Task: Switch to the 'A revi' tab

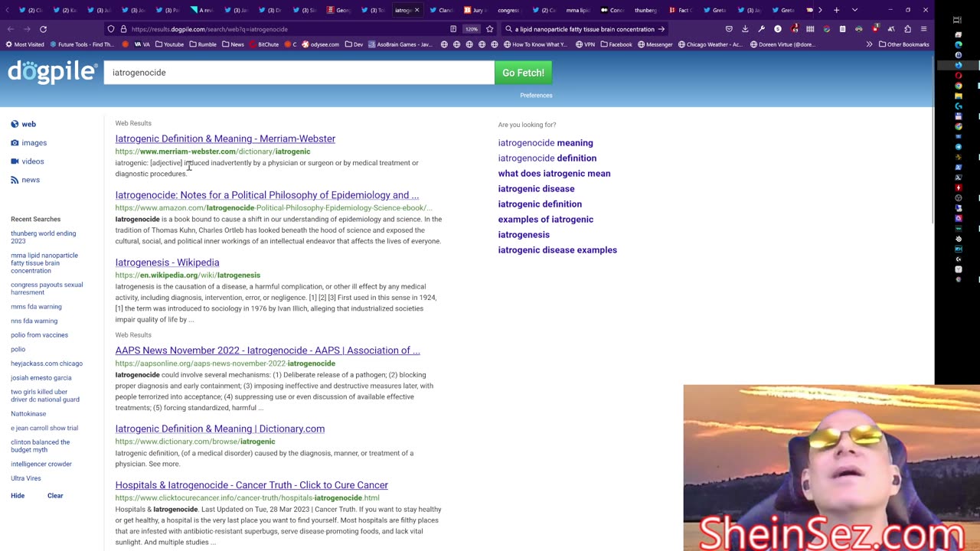Action: 201,10
